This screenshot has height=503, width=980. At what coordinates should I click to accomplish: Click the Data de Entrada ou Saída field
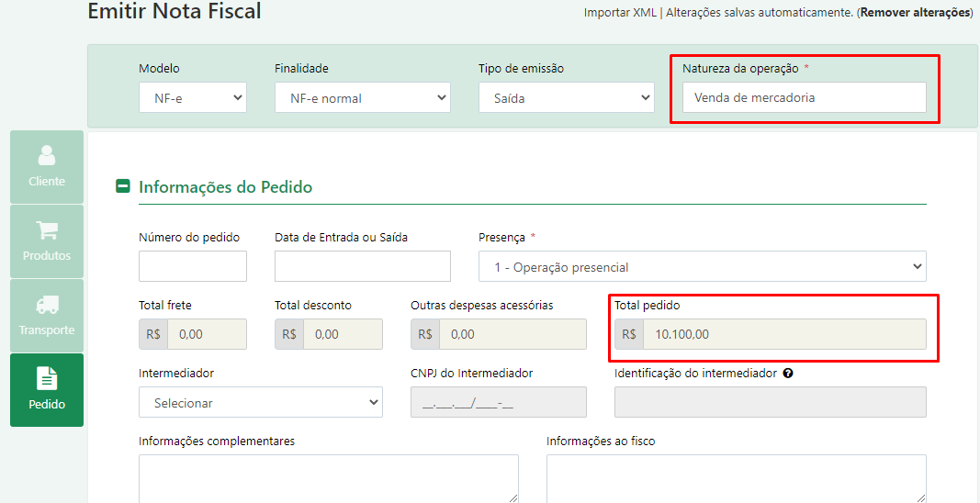coord(363,267)
